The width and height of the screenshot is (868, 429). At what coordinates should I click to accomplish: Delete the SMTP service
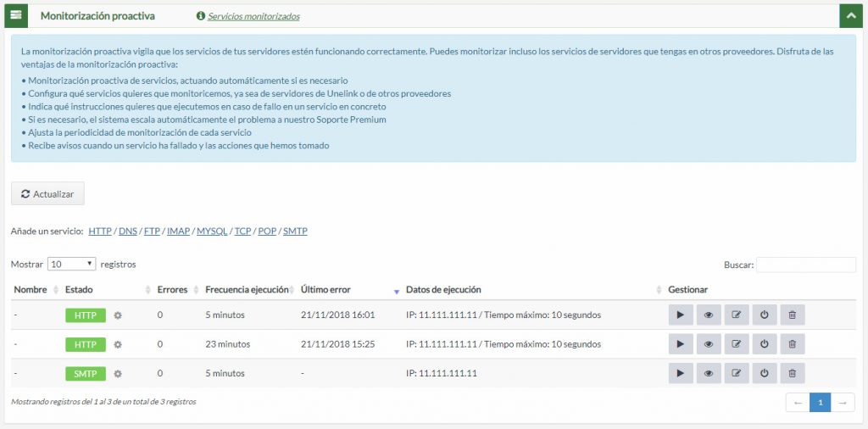click(793, 373)
